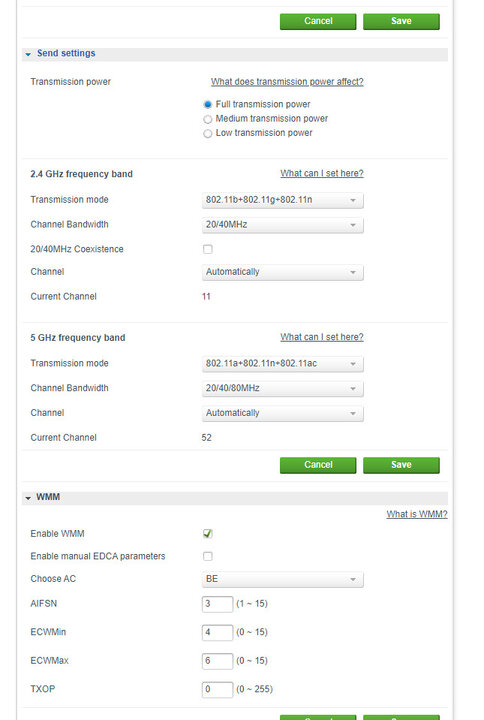This screenshot has width=484, height=720.
Task: Open 20/40MHz Channel Bandwidth dropdown
Action: point(282,225)
